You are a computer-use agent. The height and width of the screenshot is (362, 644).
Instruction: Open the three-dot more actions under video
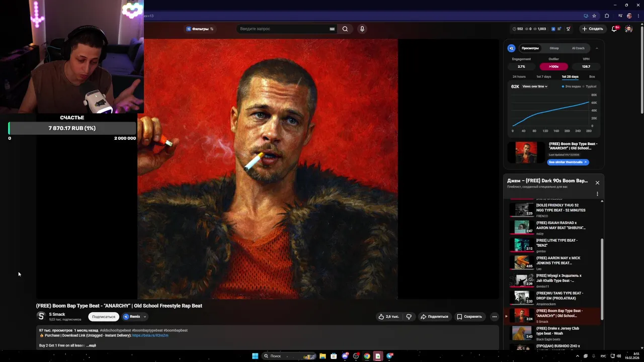[x=495, y=317]
